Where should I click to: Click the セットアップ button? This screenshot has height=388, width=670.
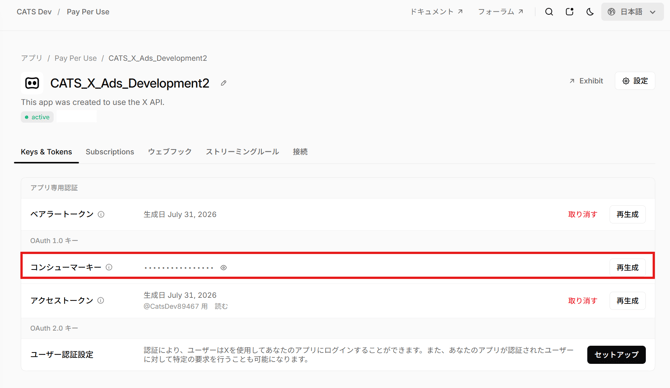coord(616,355)
